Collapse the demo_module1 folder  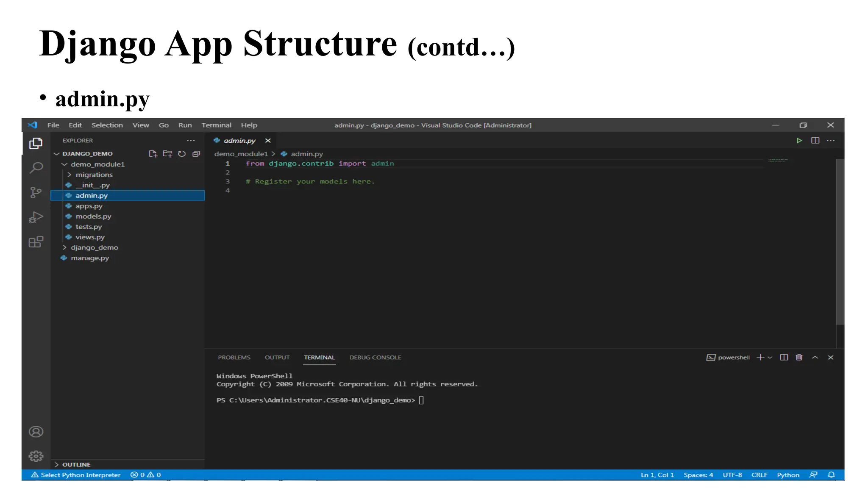(x=97, y=164)
